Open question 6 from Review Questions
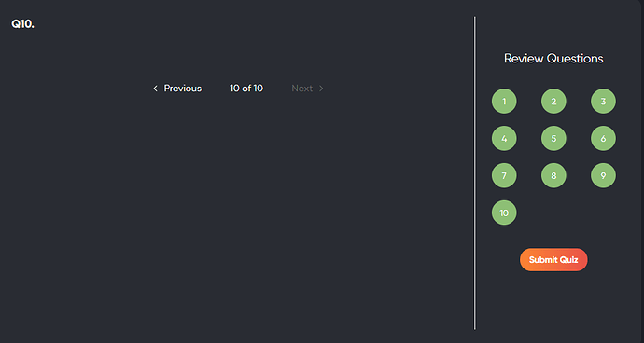644x343 pixels. (603, 138)
